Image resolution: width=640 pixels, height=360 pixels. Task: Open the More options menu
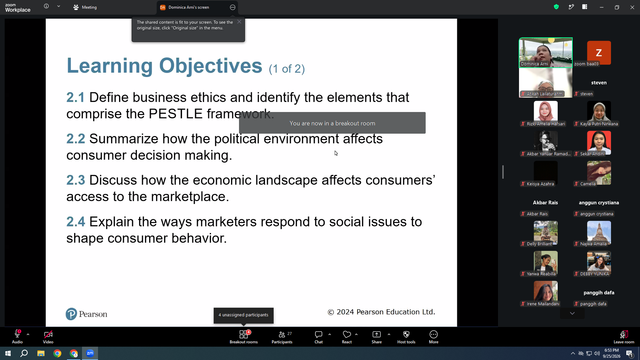pos(433,337)
